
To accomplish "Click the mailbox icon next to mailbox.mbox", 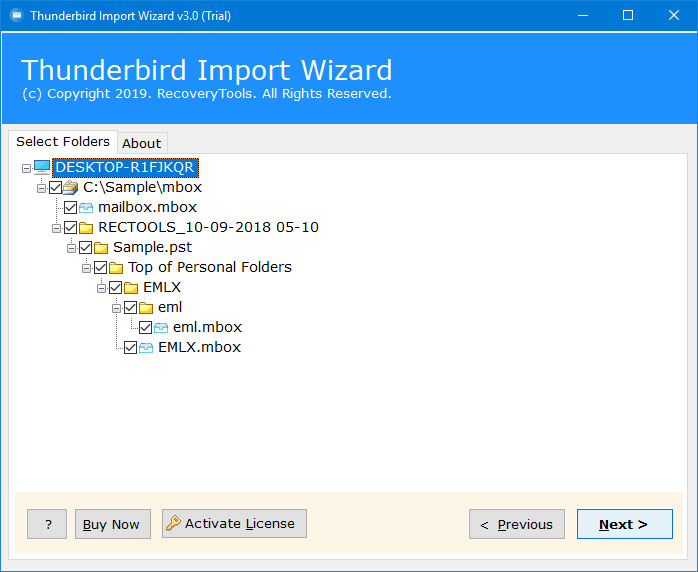I will point(86,208).
